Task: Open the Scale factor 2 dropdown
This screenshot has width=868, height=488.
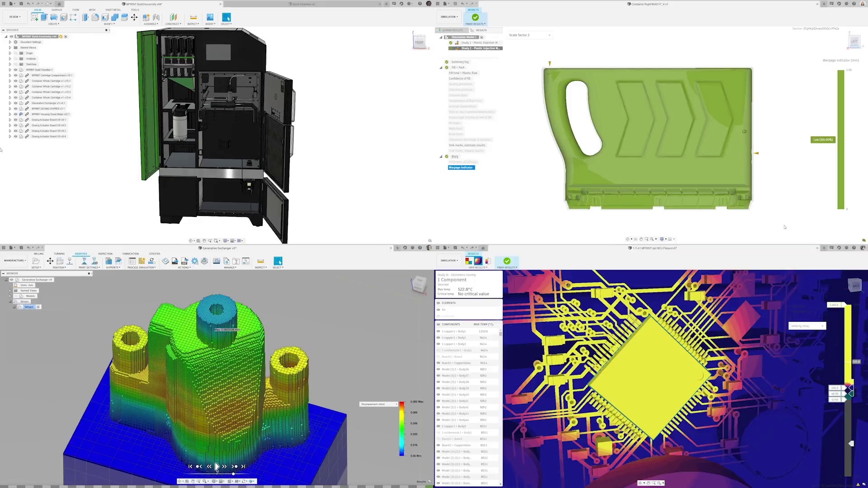Action: pos(529,35)
